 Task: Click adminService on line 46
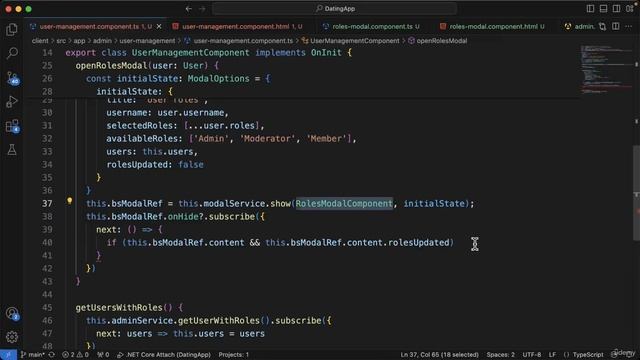142,320
